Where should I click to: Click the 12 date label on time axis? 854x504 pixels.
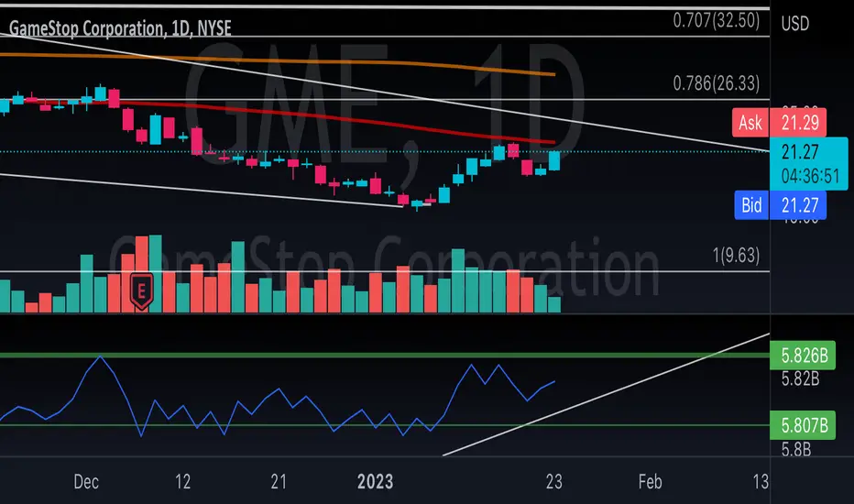[x=183, y=482]
